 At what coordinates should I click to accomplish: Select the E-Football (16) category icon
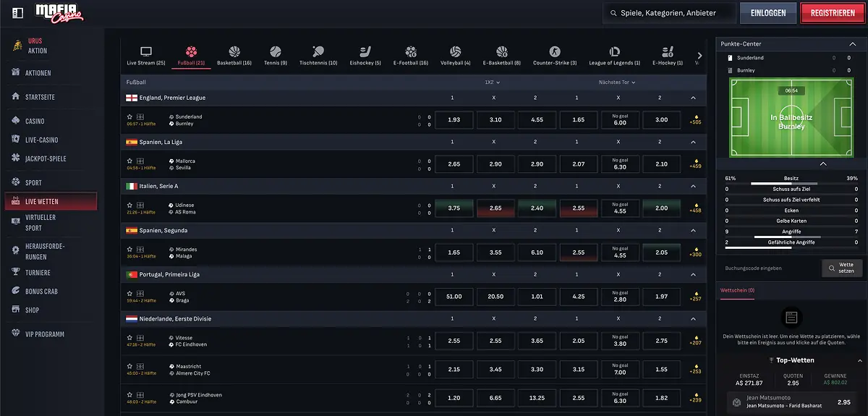pos(411,52)
